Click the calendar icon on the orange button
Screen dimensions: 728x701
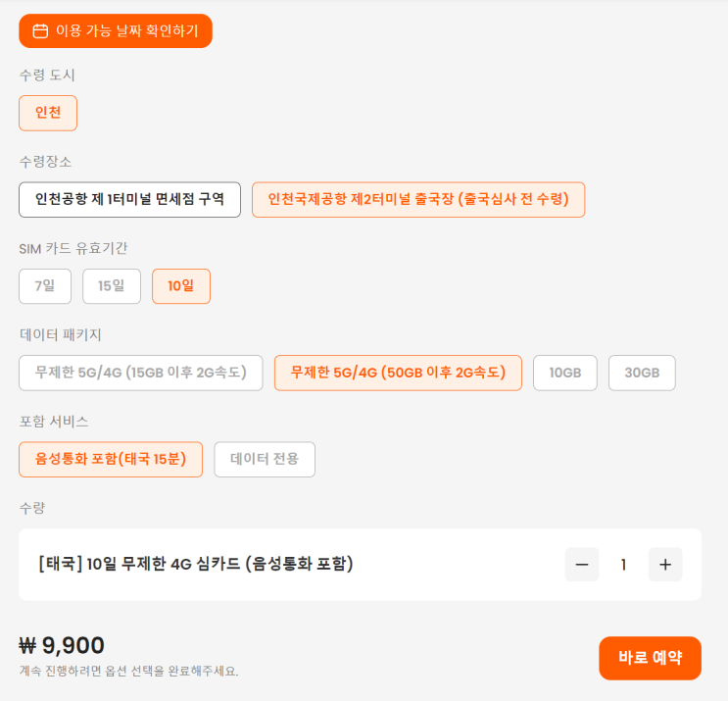point(40,31)
